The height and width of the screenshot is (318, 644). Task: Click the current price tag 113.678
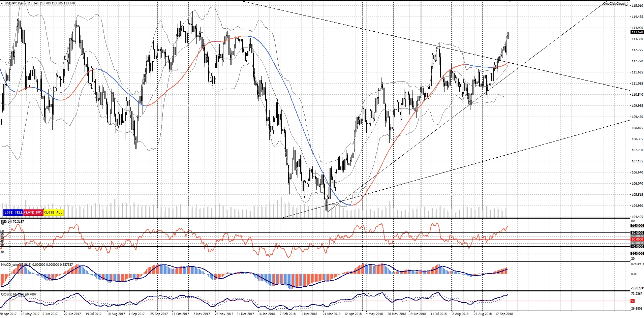(637, 32)
